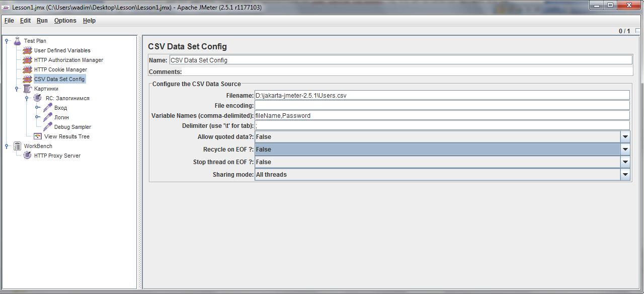Open the Stop thread on EOF dropdown
Image resolution: width=644 pixels, height=294 pixels.
coord(625,162)
